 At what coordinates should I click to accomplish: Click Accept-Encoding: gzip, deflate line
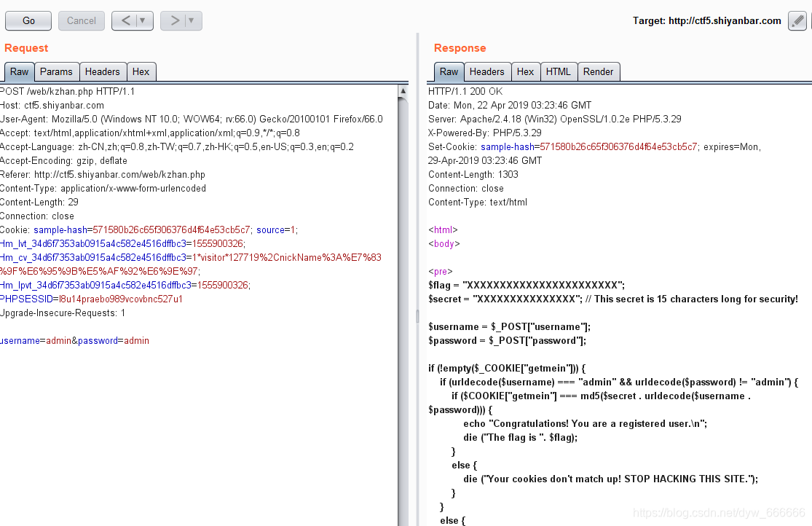point(63,161)
